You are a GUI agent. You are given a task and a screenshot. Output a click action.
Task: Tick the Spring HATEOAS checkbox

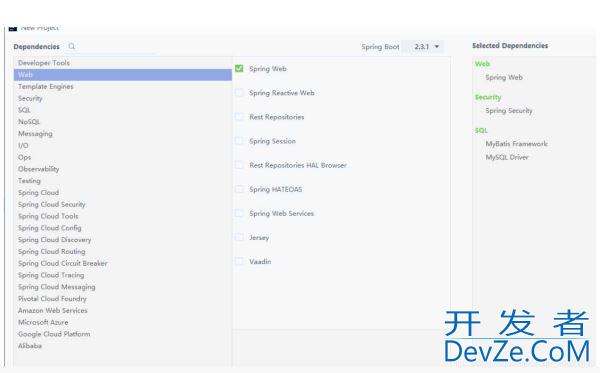click(x=239, y=189)
